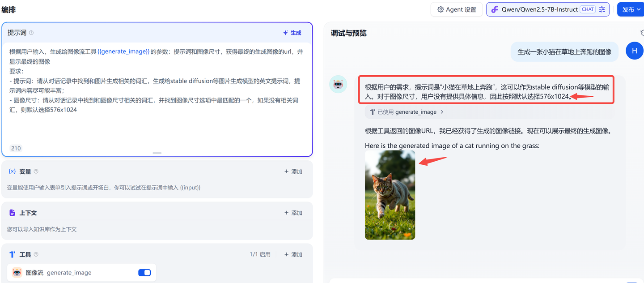The image size is (644, 283).
Task: Click the generated cat image thumbnail
Action: click(390, 194)
